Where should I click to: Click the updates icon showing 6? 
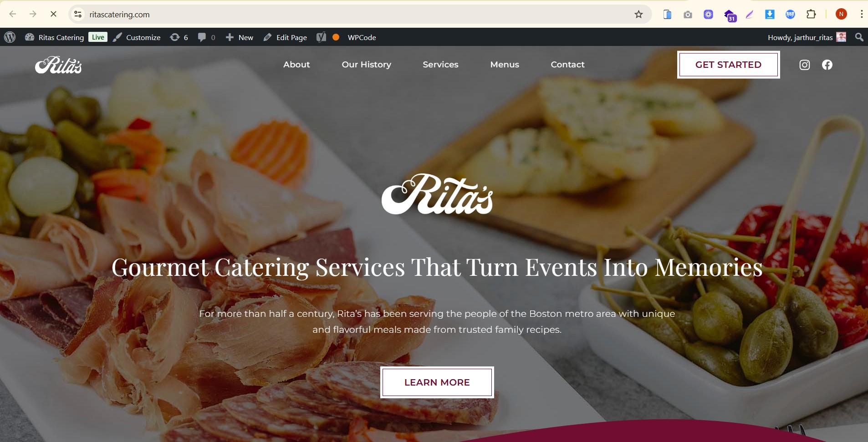coord(179,37)
